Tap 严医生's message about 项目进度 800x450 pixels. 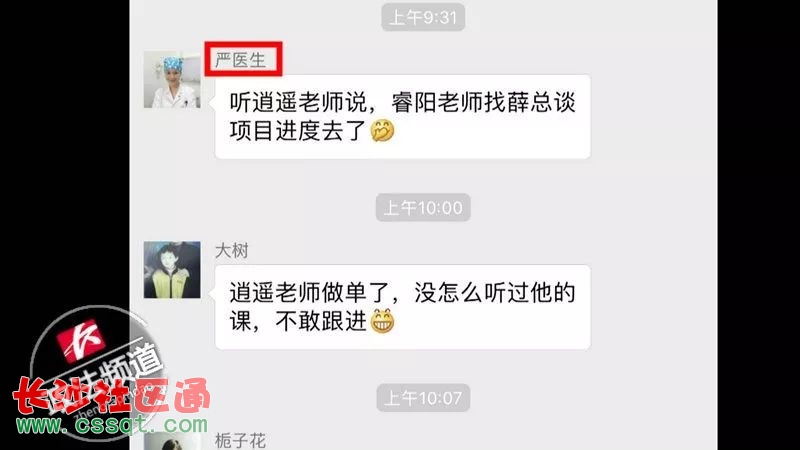pos(403,117)
